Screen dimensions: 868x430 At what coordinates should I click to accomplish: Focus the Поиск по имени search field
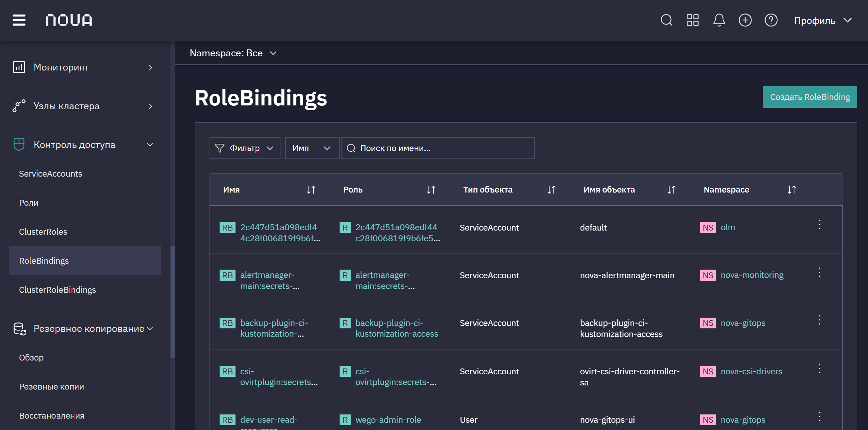pos(437,148)
